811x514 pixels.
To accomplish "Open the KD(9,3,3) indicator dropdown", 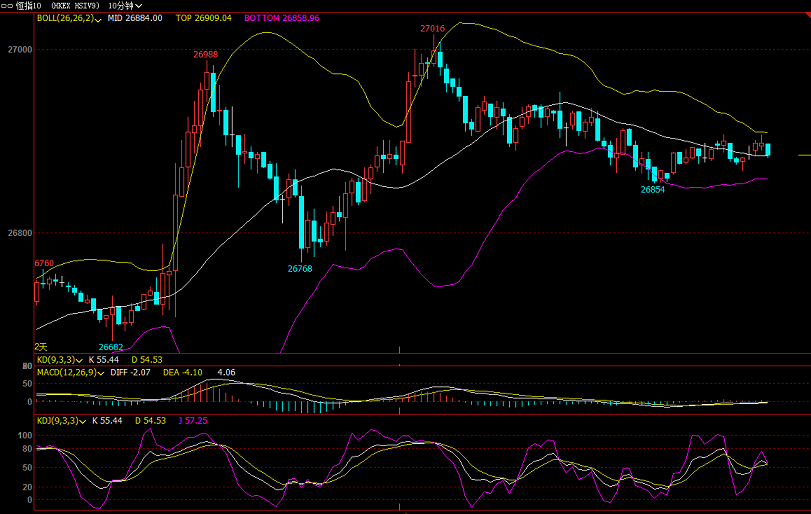I will [x=80, y=359].
